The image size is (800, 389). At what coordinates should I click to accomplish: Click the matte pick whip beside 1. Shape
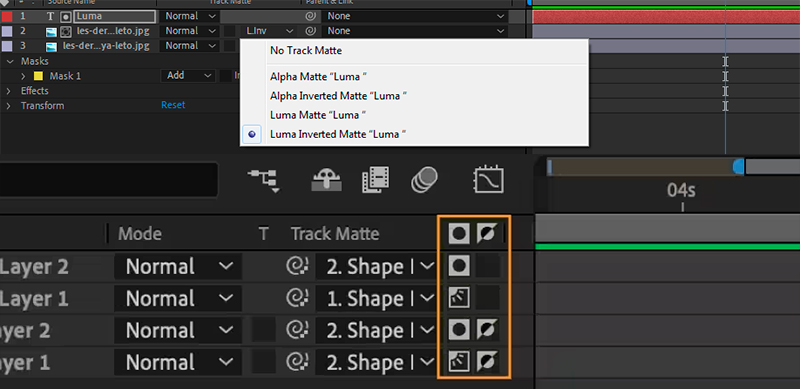[297, 299]
